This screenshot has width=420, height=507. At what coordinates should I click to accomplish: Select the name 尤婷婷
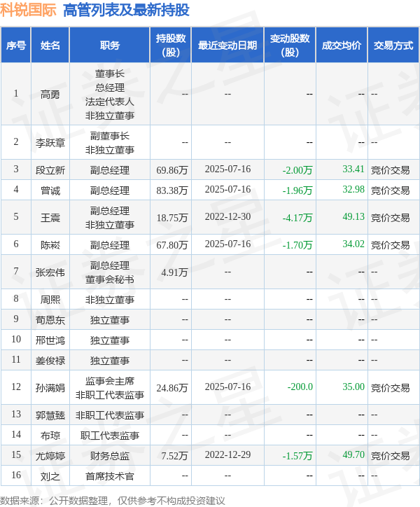coord(50,456)
